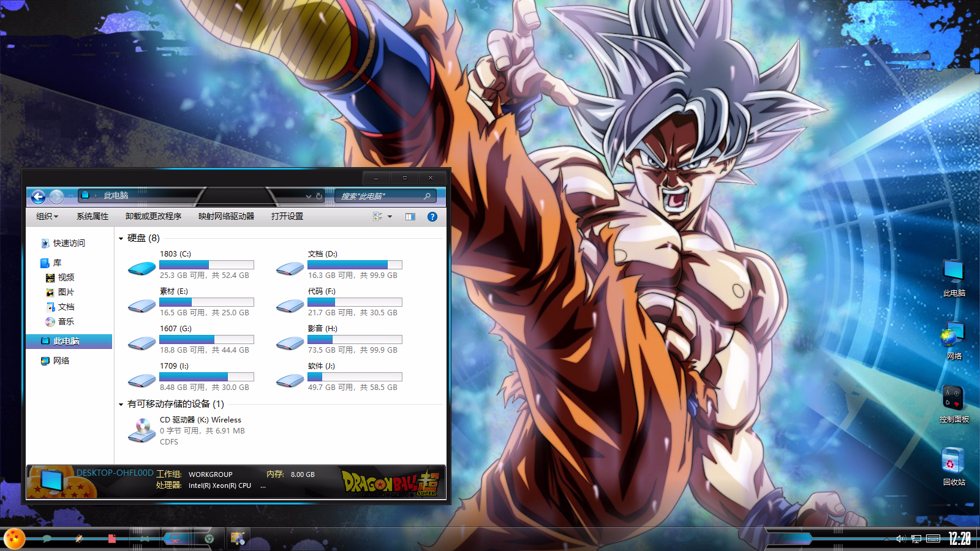
Task: Click the network tray icon
Action: pos(916,539)
